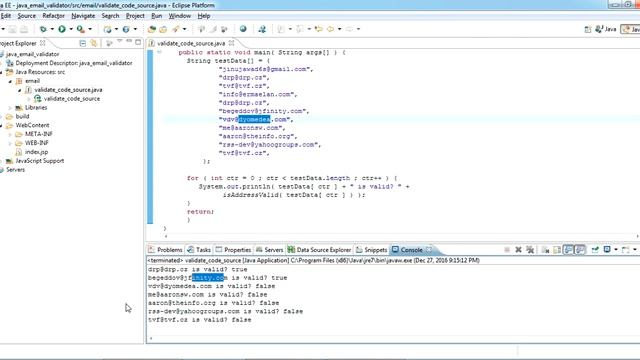The image size is (640, 360).
Task: Select the validate_code_source.java editor tab
Action: click(191, 43)
